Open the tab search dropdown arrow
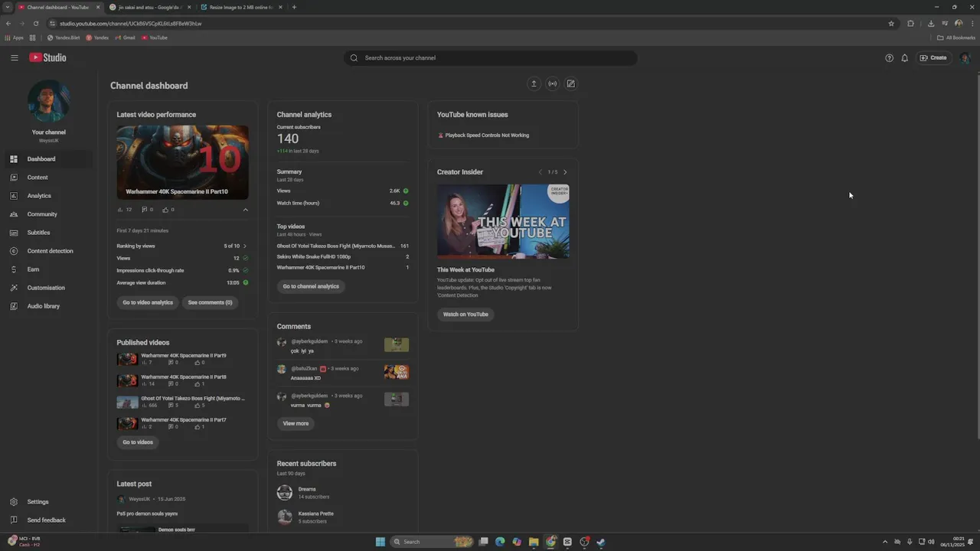980x551 pixels. (x=8, y=7)
